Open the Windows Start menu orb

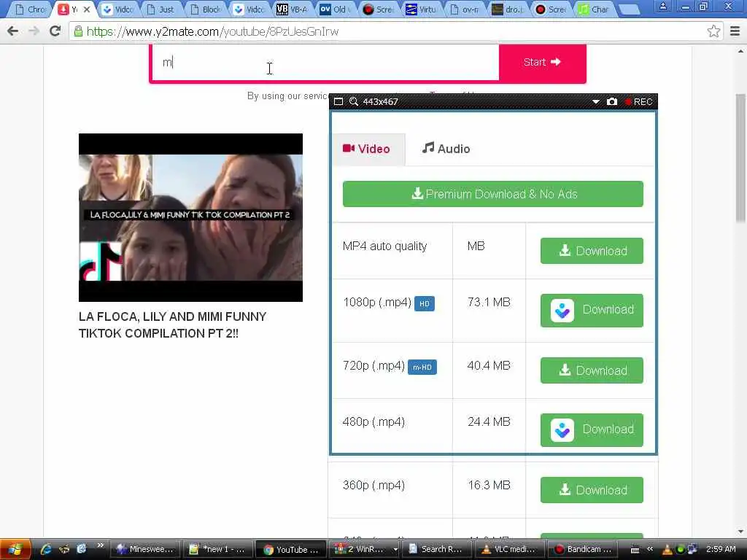point(15,549)
